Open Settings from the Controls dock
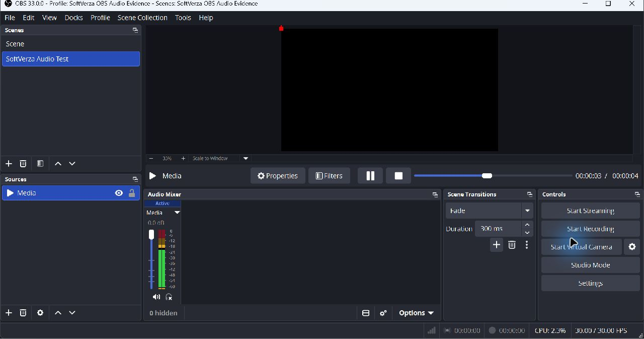Screen dimensions: 644x339 coord(591,283)
